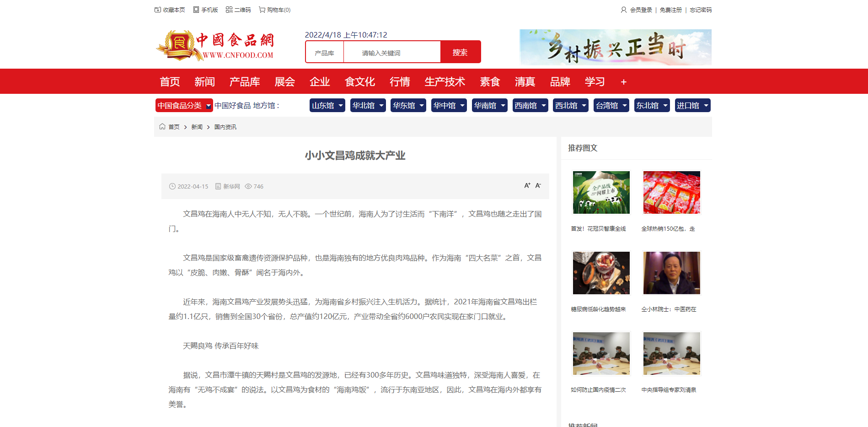Go to 生产技术 navigation tab
Image resolution: width=868 pixels, height=427 pixels.
[445, 81]
